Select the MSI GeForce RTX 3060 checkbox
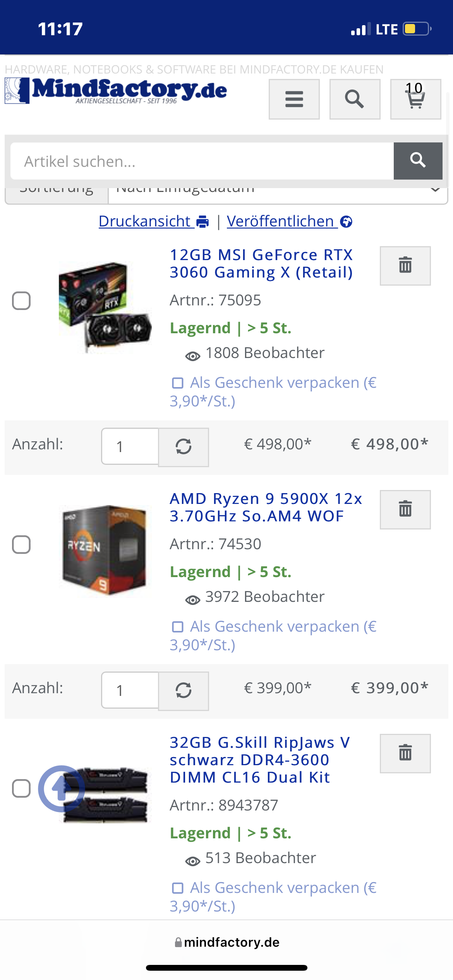The height and width of the screenshot is (980, 453). coord(21,301)
